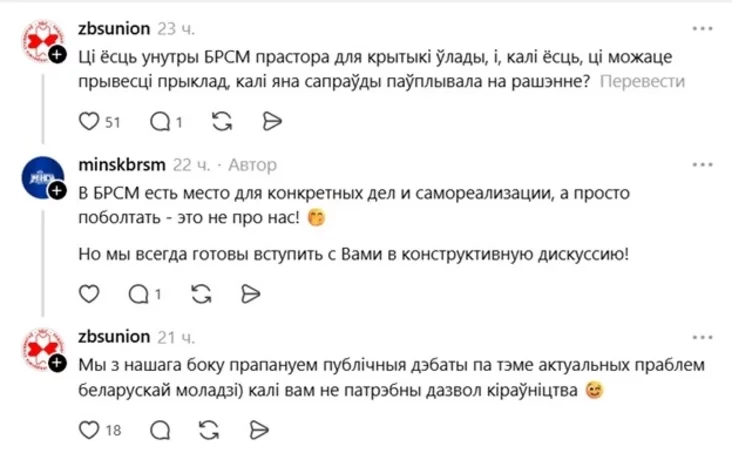The height and width of the screenshot is (453, 732).
Task: Like the last zbsunion comment
Action: pos(89,430)
